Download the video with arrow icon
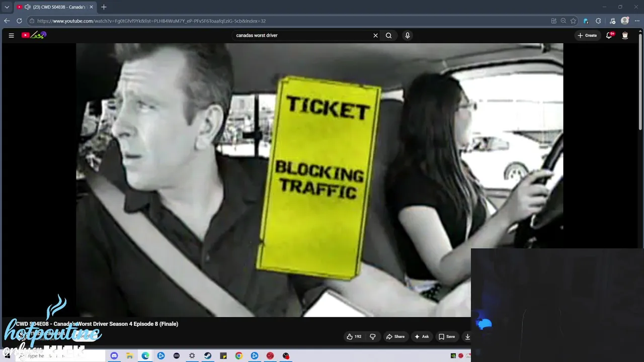644x362 pixels. coord(467,336)
